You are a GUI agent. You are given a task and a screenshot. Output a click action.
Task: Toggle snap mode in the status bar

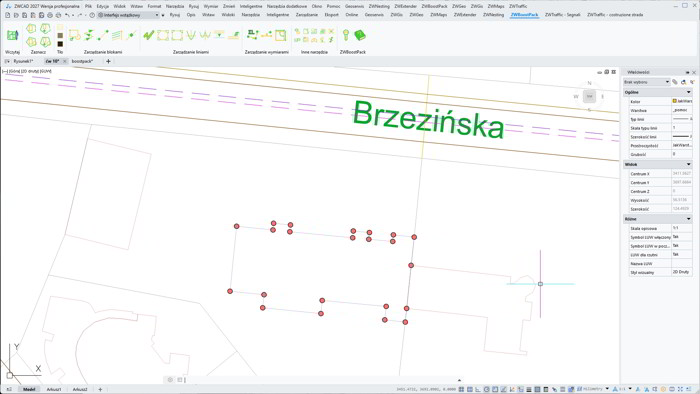[461, 390]
